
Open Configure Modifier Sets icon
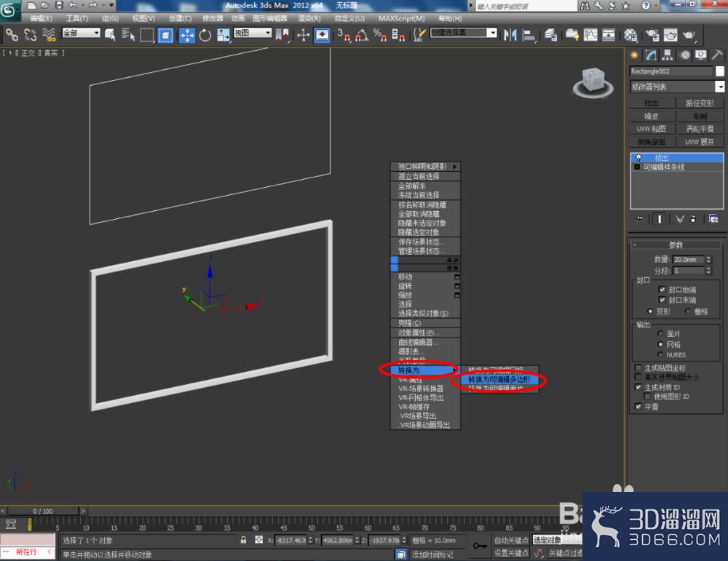coord(713,219)
